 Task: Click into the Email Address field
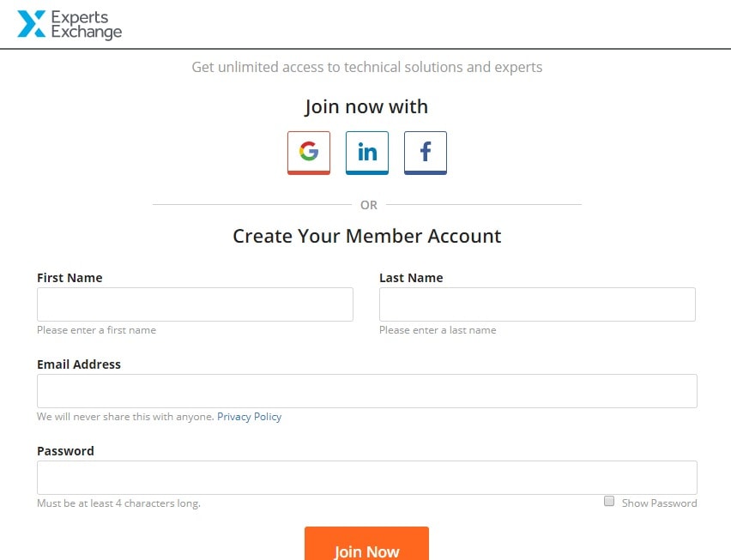pos(367,391)
